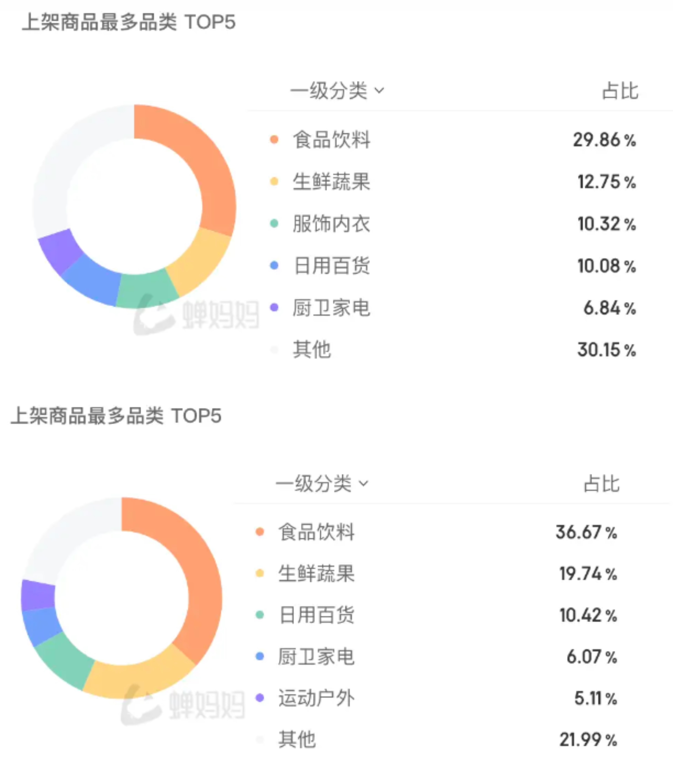This screenshot has height=784, width=673.
Task: Click the green dot beside 日用百货 10.42%
Action: [260, 615]
